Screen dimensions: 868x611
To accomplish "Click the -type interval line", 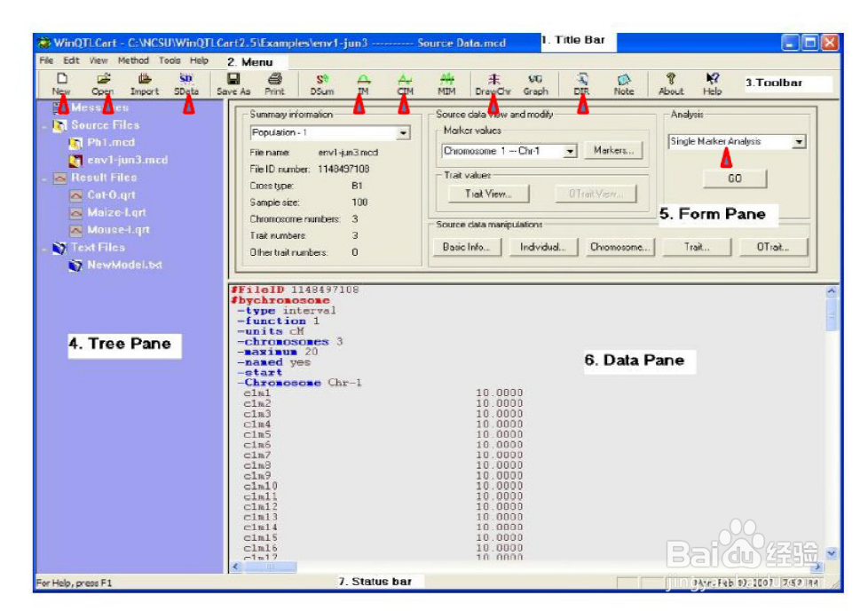I will [x=286, y=311].
